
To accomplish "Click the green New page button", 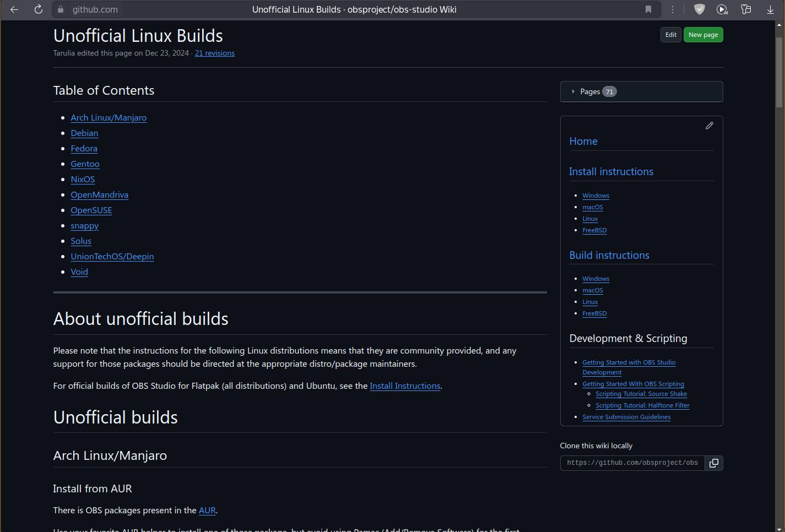I will point(703,35).
